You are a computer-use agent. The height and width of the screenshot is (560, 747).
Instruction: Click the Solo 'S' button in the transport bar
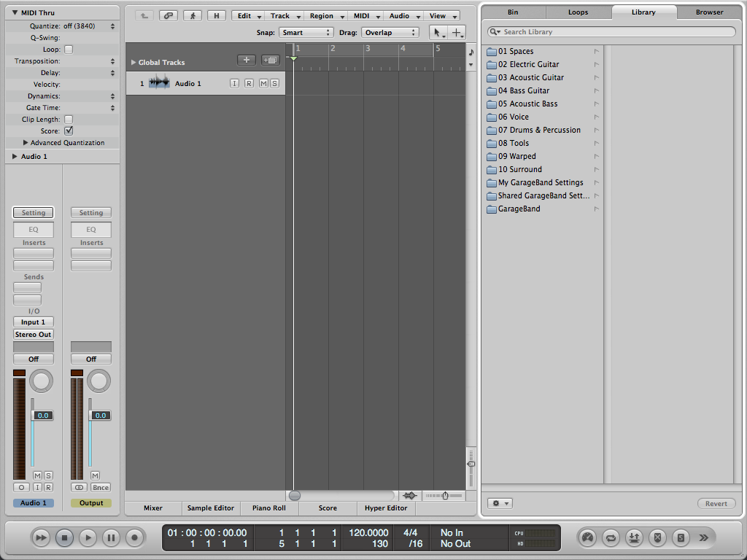681,538
